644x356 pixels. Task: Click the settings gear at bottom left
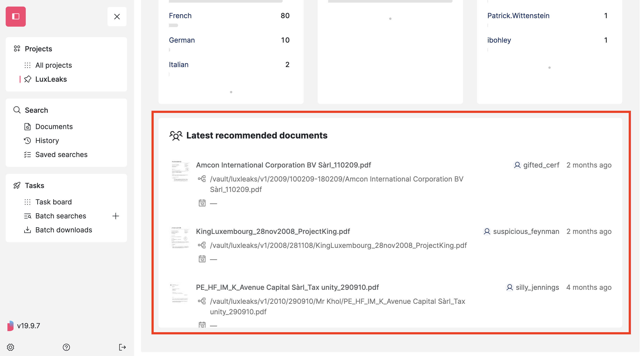pyautogui.click(x=11, y=347)
